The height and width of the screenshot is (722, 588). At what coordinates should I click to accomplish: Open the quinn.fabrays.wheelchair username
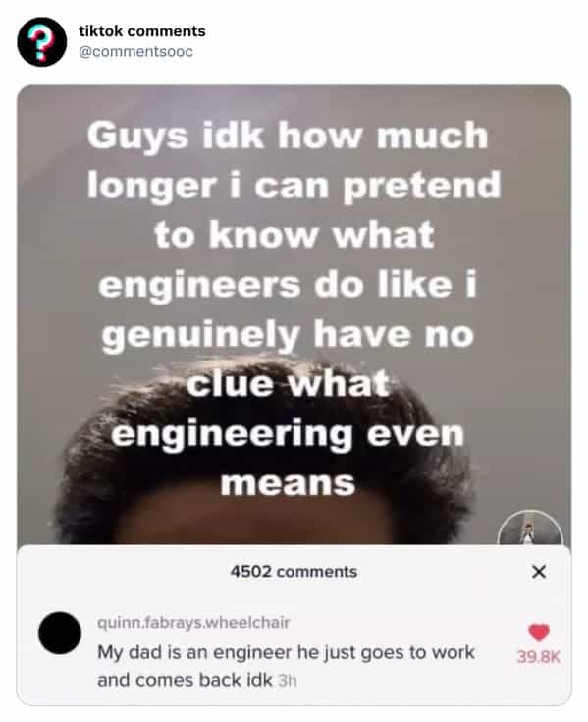tap(193, 623)
